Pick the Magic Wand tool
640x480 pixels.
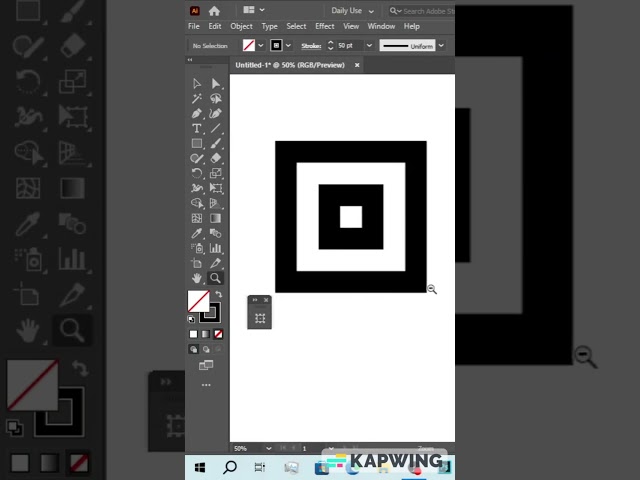click(197, 98)
